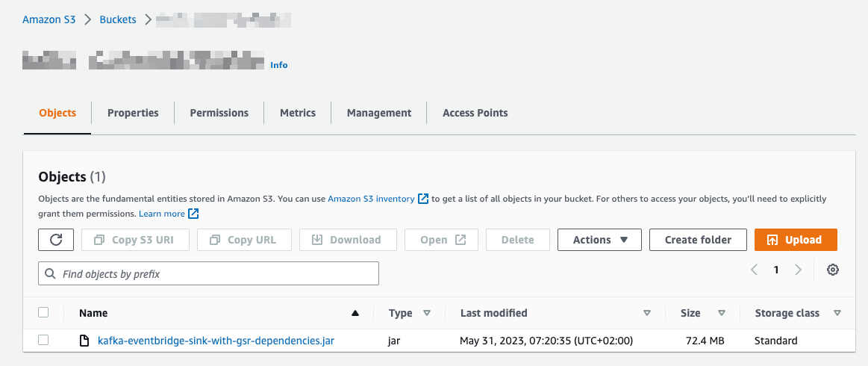Screen dimensions: 868x366
Task: Open the Actions dropdown menu
Action: 599,240
